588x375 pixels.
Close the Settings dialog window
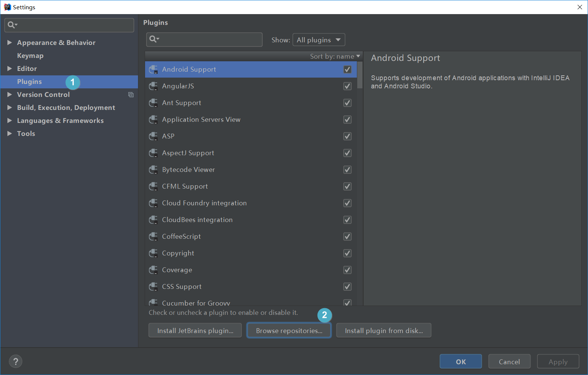[x=580, y=7]
